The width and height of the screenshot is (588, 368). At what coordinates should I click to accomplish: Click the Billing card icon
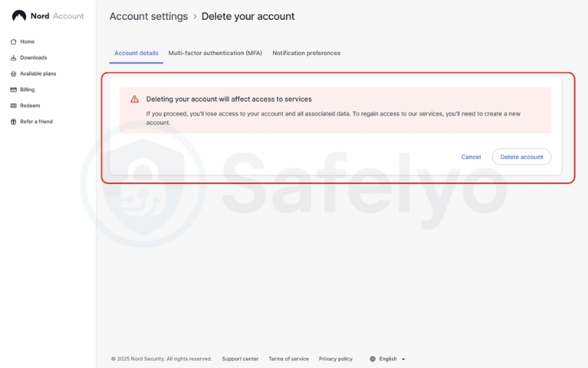coord(13,90)
